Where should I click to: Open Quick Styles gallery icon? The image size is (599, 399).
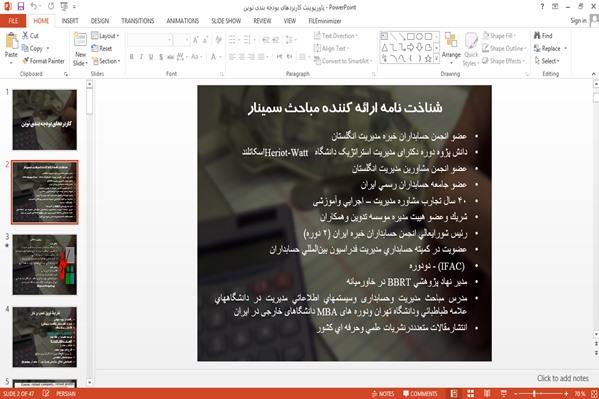point(471,41)
